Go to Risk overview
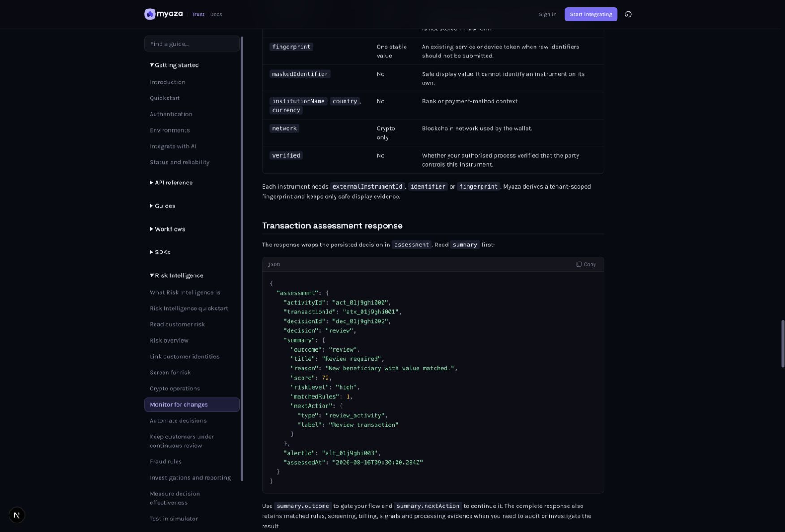 pyautogui.click(x=169, y=341)
